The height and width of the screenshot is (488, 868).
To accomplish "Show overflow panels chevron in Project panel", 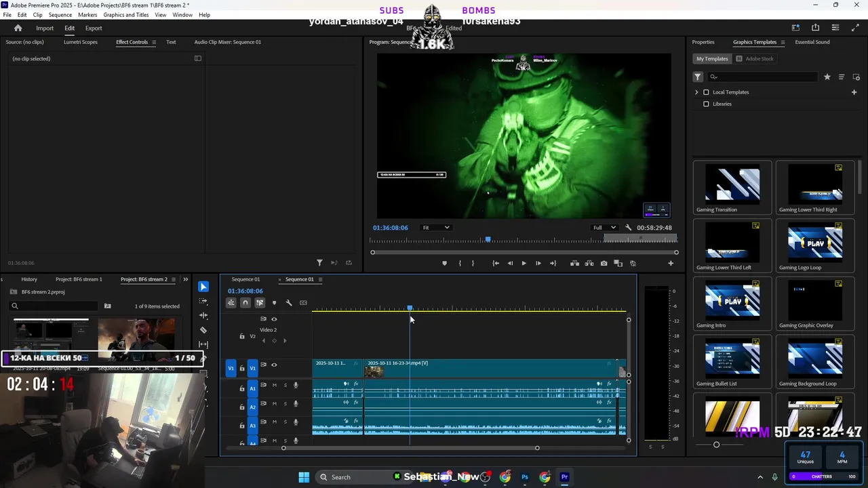I will coord(186,279).
